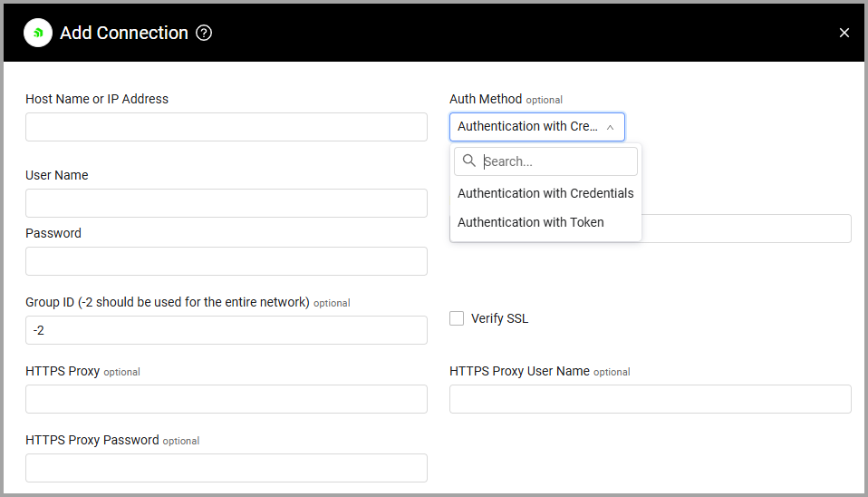868x497 pixels.
Task: Select Authentication with Credentials option
Action: click(545, 193)
